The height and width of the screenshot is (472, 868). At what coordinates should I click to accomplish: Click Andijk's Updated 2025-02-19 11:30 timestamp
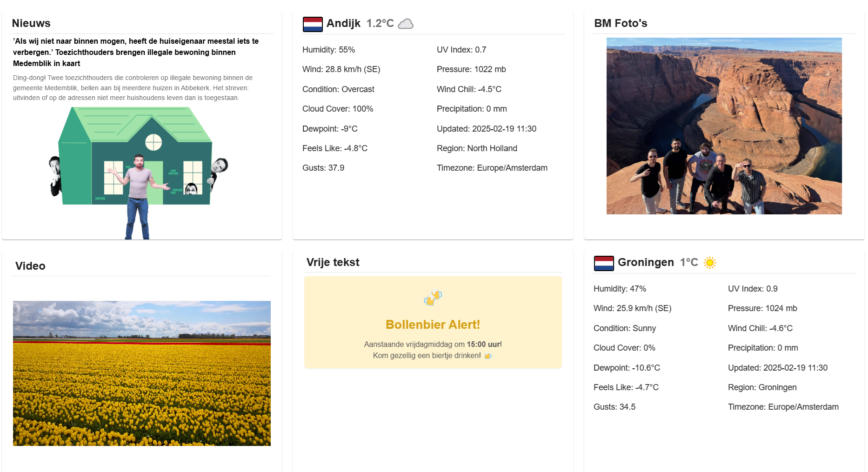486,129
